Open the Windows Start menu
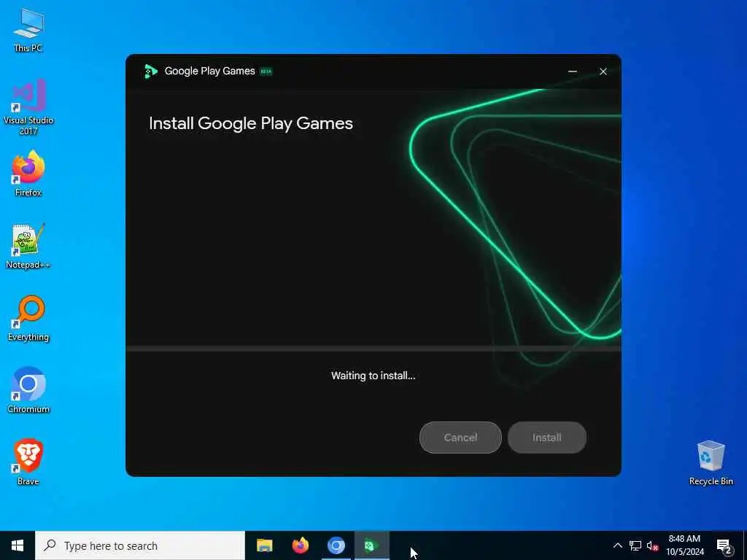The width and height of the screenshot is (747, 560). coord(18,545)
